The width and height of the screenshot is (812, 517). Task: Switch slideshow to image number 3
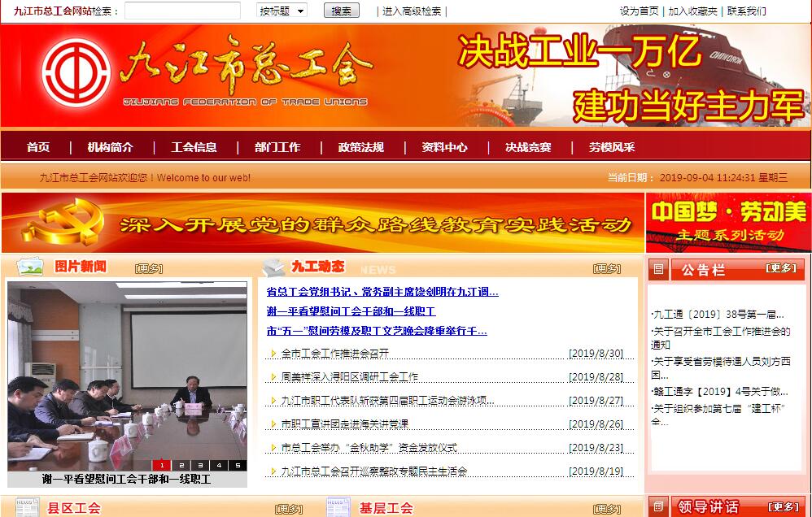(x=199, y=465)
